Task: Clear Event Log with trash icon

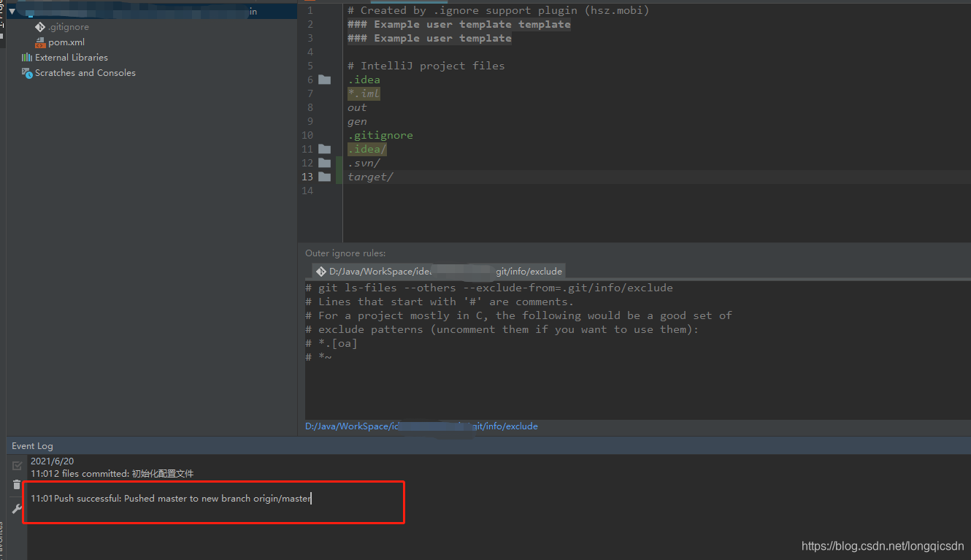Action: [x=18, y=485]
